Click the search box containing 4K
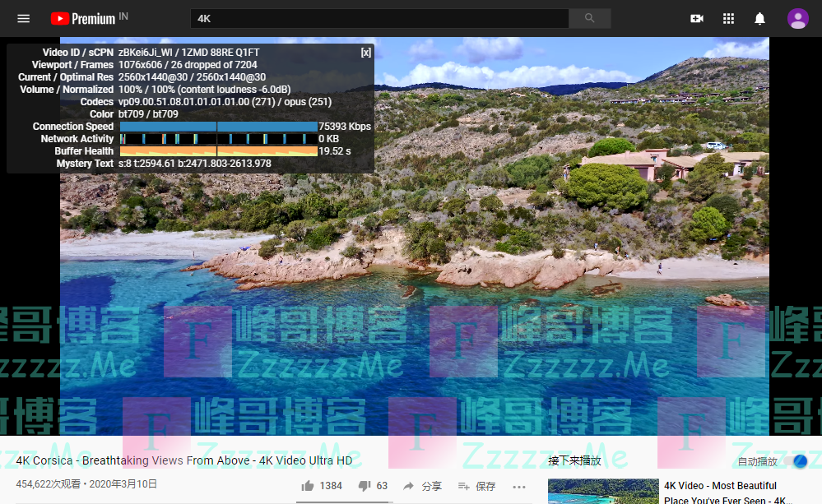Image resolution: width=822 pixels, height=504 pixels. point(378,18)
